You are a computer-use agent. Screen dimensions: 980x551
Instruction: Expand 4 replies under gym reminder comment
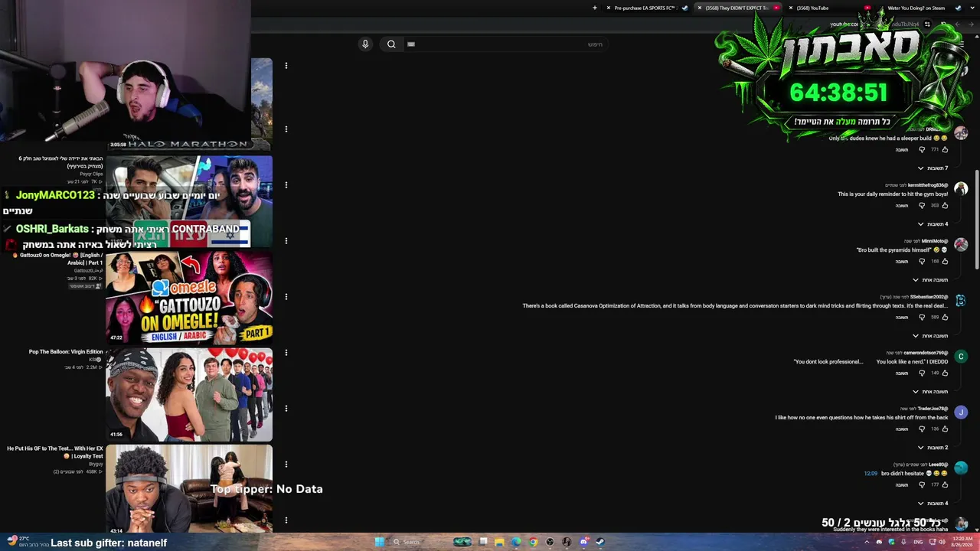point(933,224)
